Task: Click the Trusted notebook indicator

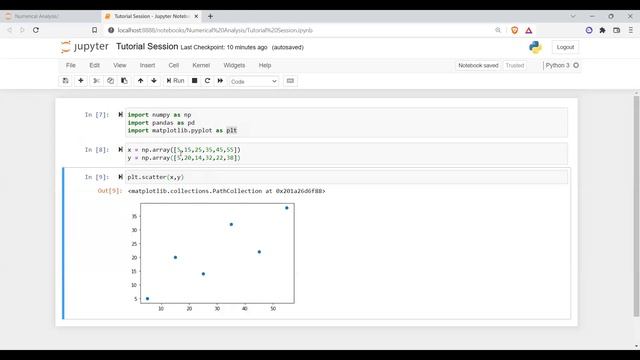Action: [515, 65]
